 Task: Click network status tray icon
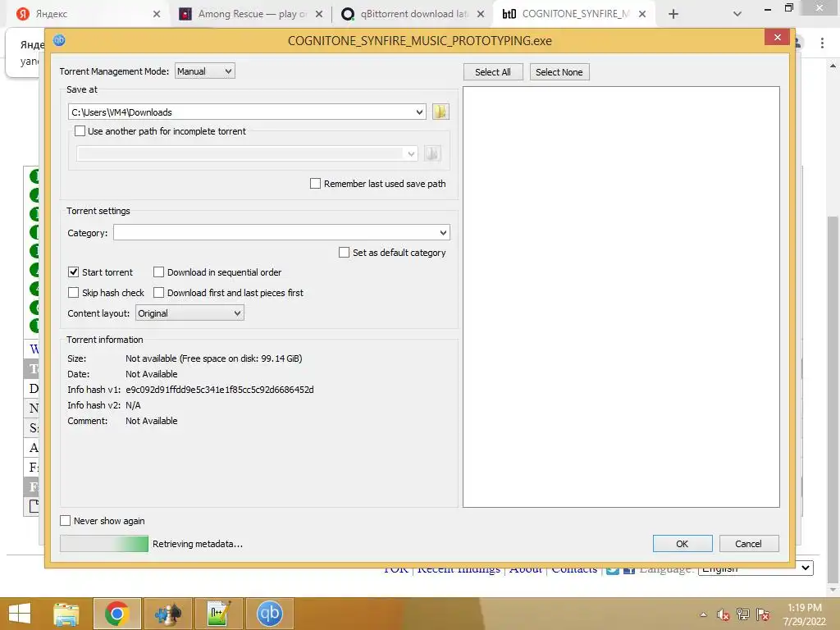point(743,614)
